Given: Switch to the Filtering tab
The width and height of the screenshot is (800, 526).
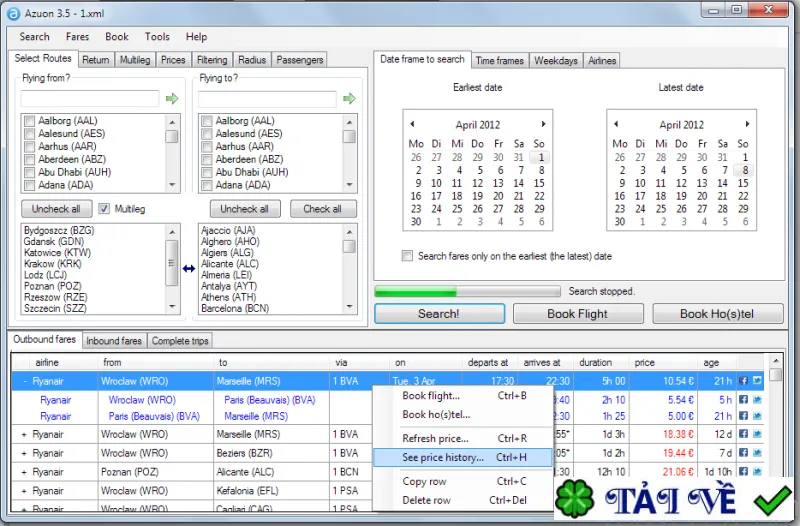Looking at the screenshot, I should tap(212, 60).
